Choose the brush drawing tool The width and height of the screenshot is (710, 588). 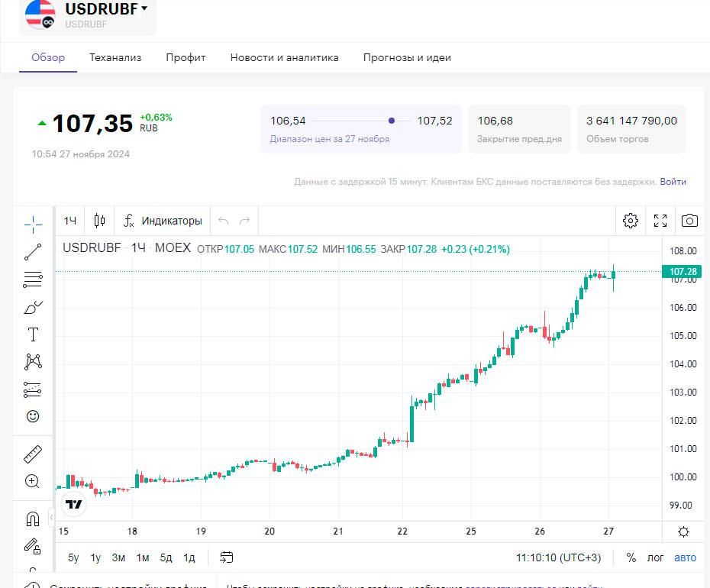click(33, 308)
